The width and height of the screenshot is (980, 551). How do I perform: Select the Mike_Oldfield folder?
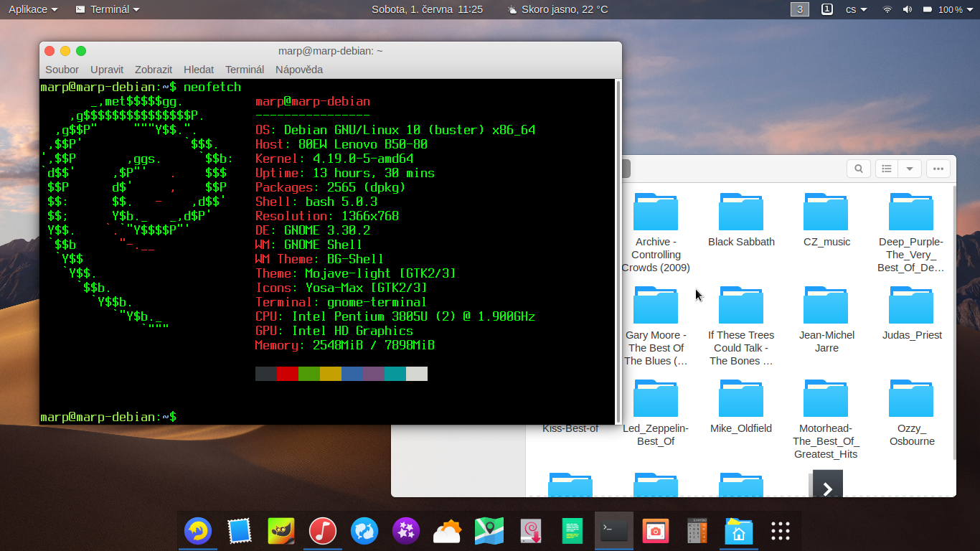click(741, 406)
